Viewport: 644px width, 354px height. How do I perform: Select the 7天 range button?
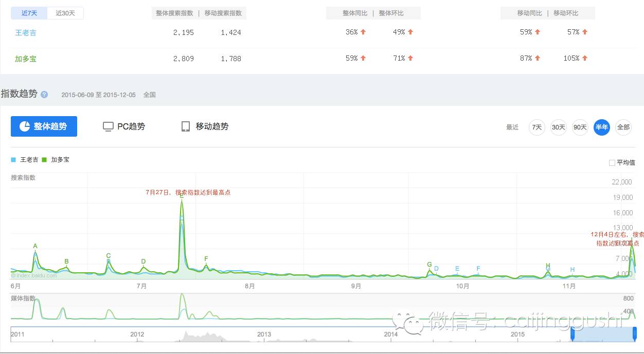click(537, 127)
